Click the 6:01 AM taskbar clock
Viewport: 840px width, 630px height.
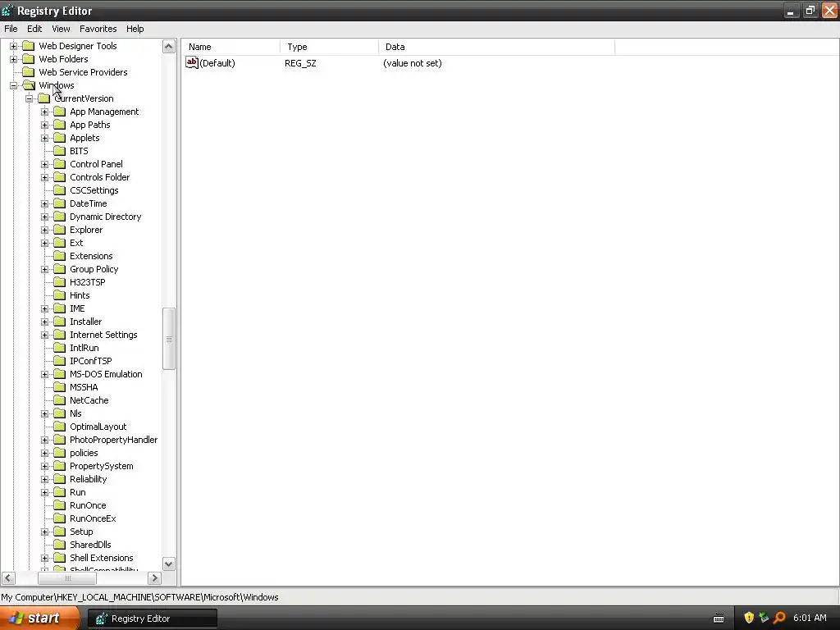[810, 618]
